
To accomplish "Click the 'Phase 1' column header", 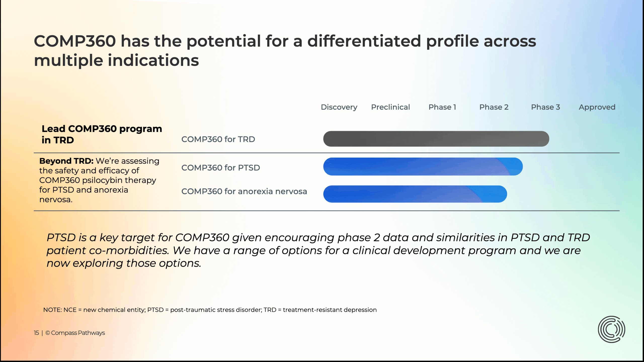I will tap(442, 107).
